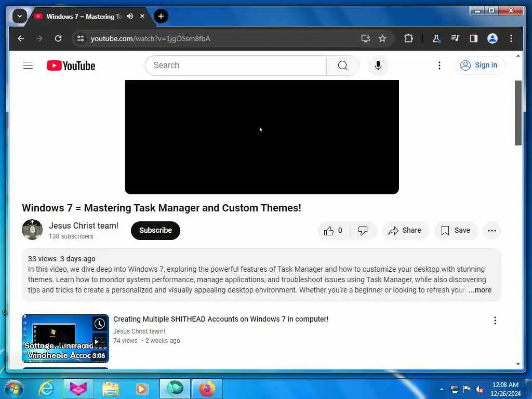Go to YouTube home via logo

[x=71, y=65]
